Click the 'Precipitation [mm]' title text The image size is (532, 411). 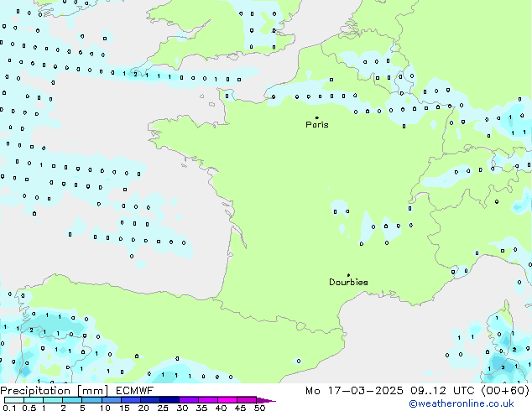pos(54,391)
